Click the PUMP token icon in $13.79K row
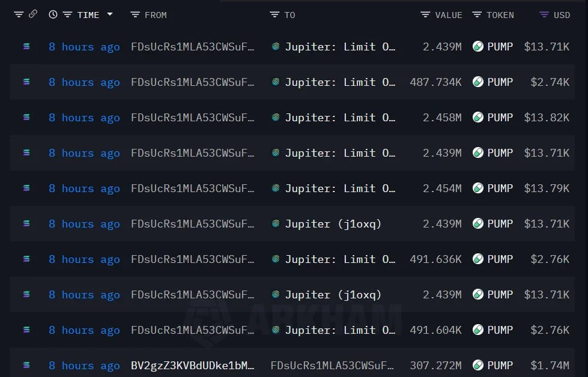 478,188
